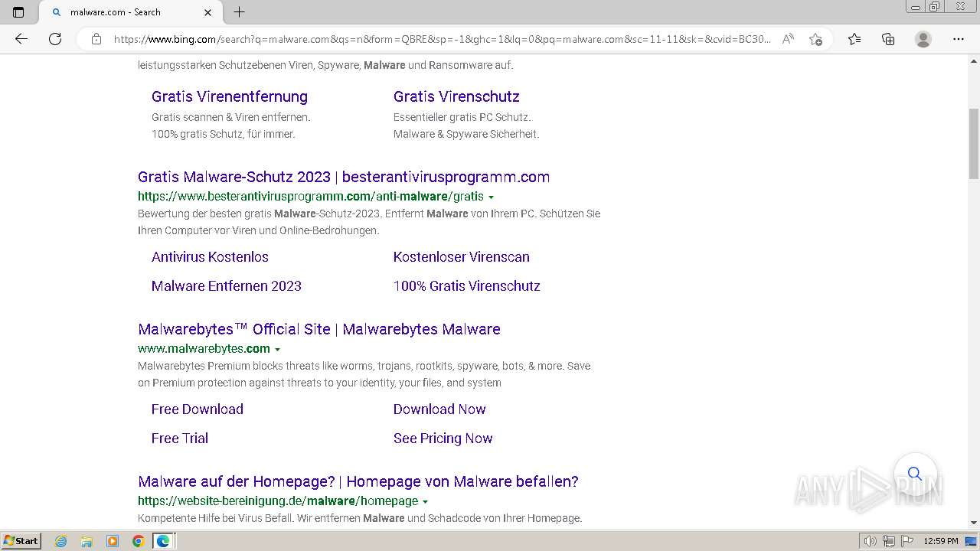Open Antivirus Kostenlos sublink
Image resolution: width=980 pixels, height=551 pixels.
click(x=210, y=257)
